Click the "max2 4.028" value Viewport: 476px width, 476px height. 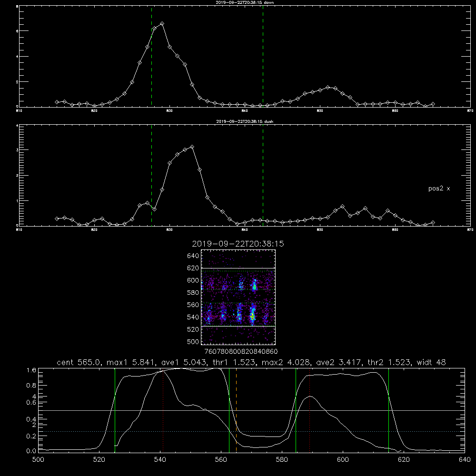pos(285,362)
